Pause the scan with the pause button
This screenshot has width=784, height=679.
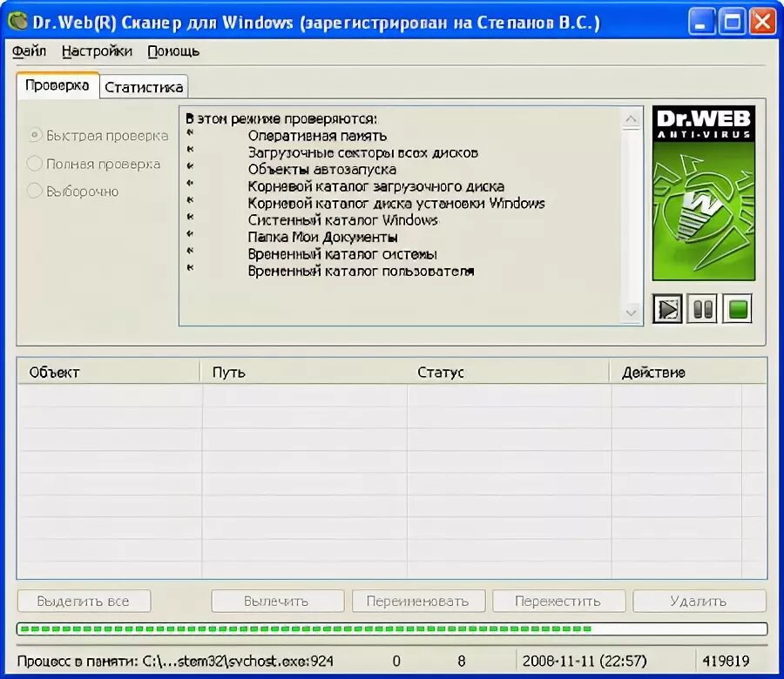pos(702,309)
